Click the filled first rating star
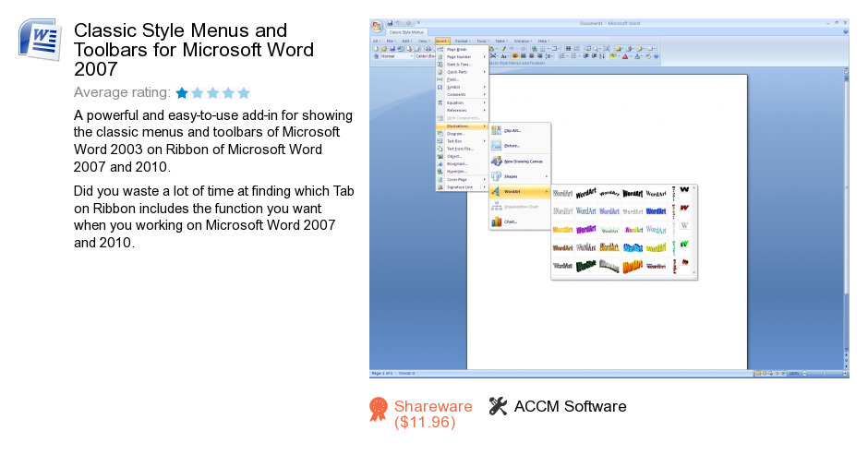868x455 pixels. [x=182, y=93]
